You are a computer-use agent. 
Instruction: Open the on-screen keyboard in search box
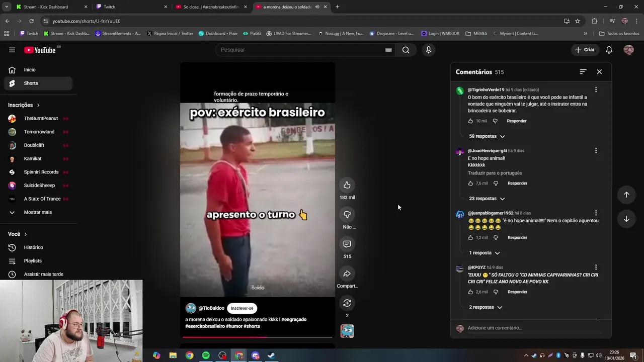tap(388, 50)
